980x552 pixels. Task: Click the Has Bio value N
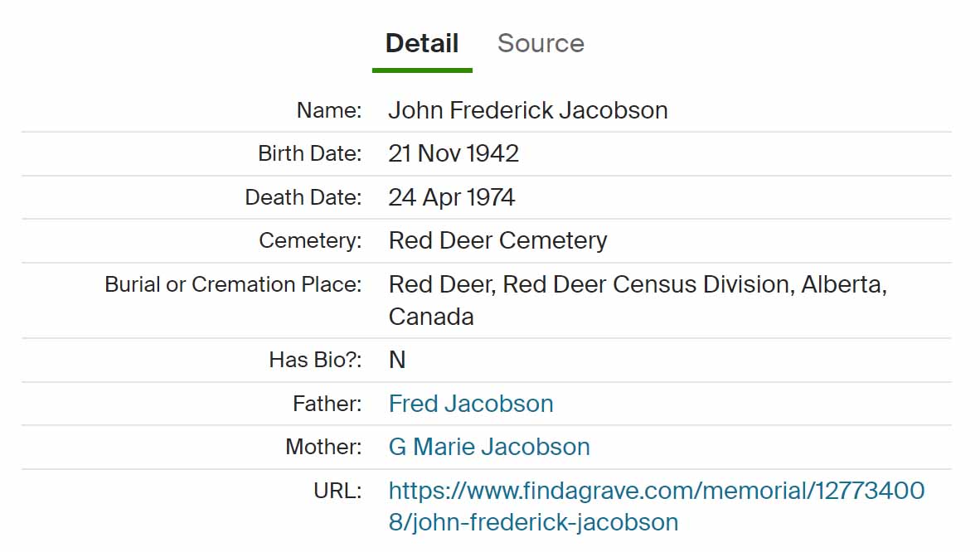397,360
